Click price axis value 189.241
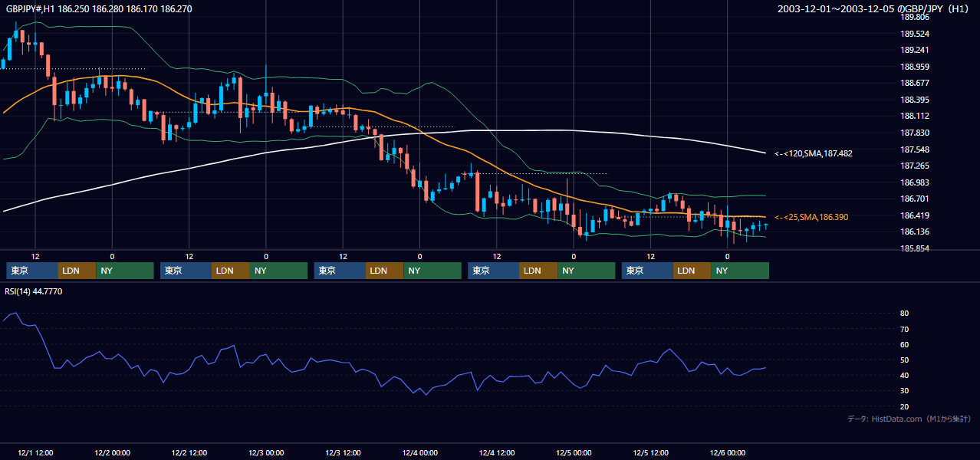The image size is (980, 460). tap(914, 50)
